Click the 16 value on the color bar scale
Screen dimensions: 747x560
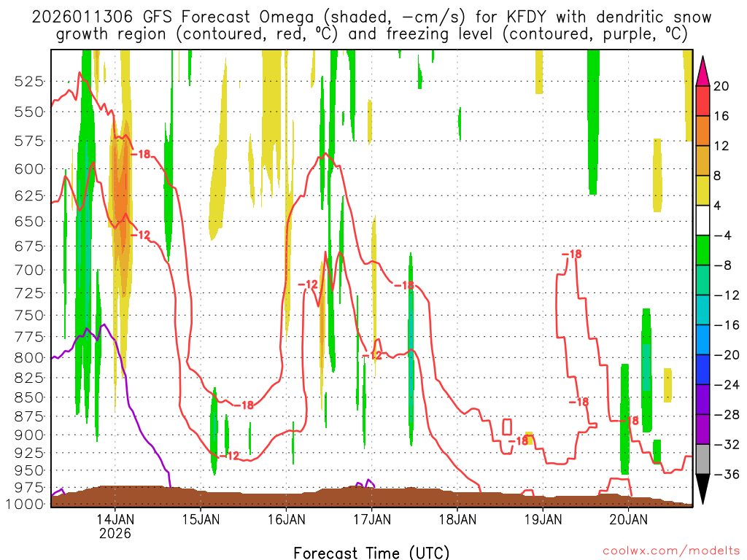click(721, 116)
